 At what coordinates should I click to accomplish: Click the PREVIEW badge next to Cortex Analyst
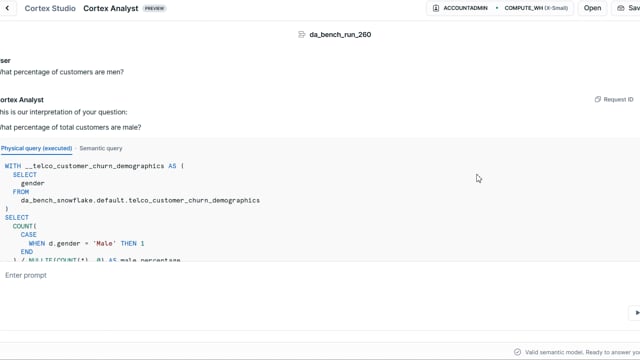[154, 8]
